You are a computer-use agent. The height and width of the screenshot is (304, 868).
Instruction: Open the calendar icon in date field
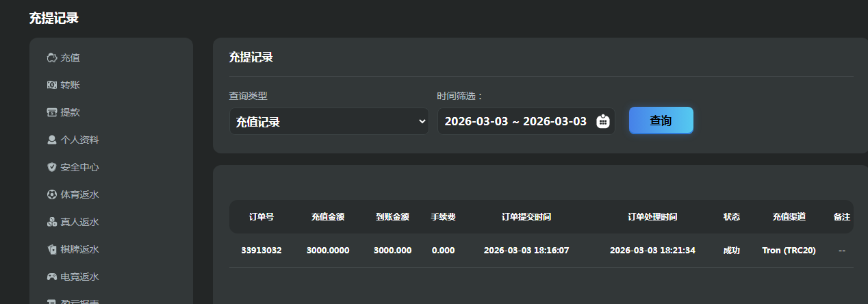[x=602, y=121]
